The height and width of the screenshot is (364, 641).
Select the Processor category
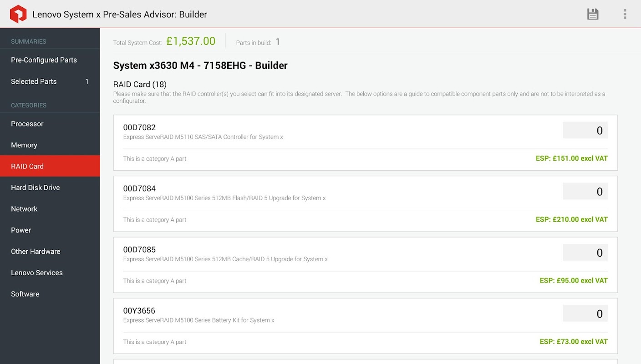[x=50, y=124]
